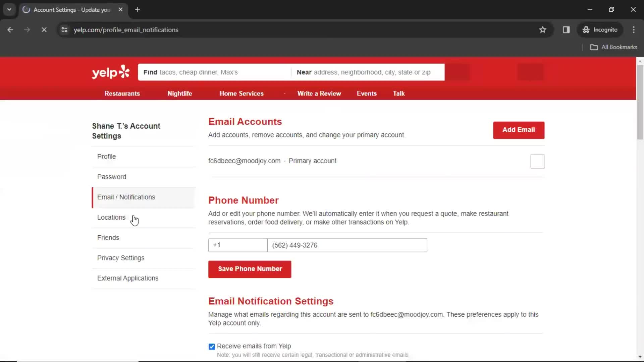The width and height of the screenshot is (644, 362).
Task: Select Email / Notifications sidebar item
Action: 143,197
